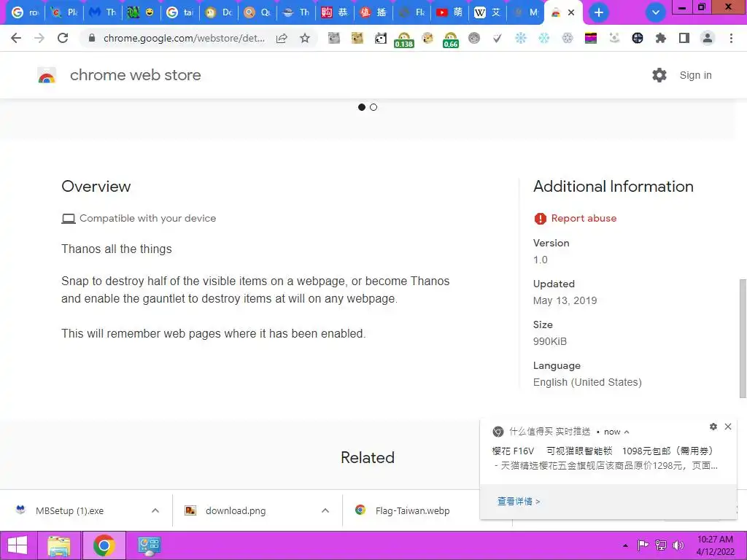The height and width of the screenshot is (560, 747).
Task: Switch to the Wikipedia tab
Action: pos(487,12)
